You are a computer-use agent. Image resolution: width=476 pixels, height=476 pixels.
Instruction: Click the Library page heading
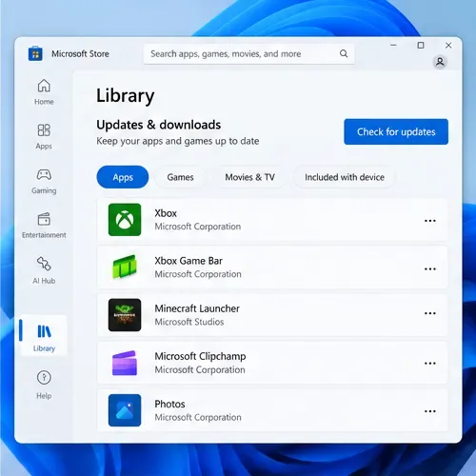click(x=126, y=96)
